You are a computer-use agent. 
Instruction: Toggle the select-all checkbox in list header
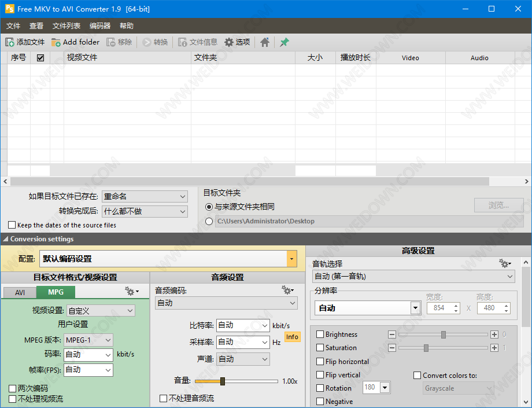click(x=40, y=58)
